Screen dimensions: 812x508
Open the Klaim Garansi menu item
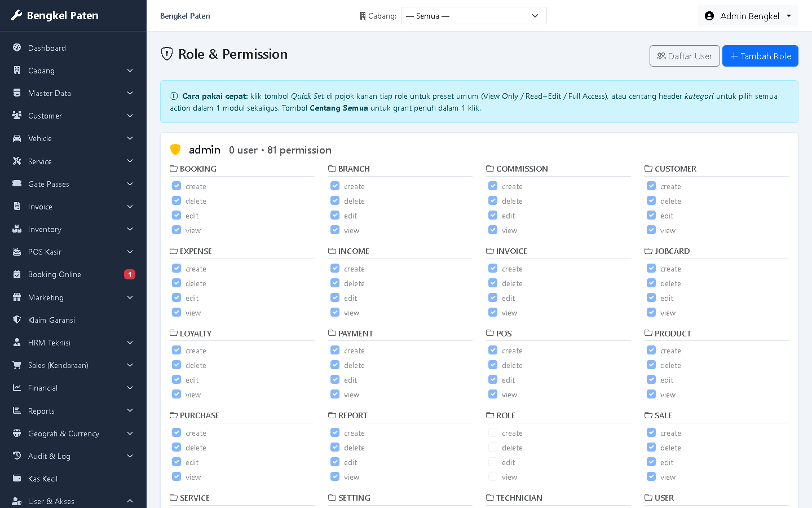pos(73,320)
